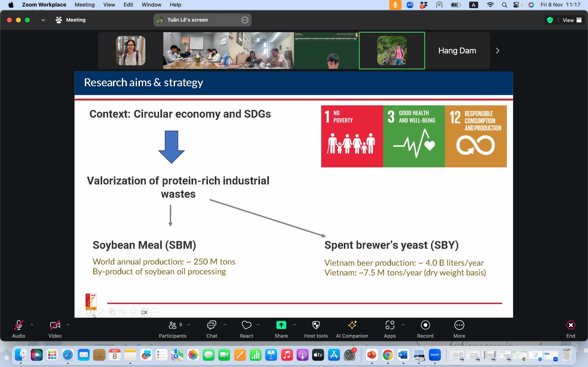The height and width of the screenshot is (367, 588).
Task: Click the green Share screen button
Action: point(281,325)
